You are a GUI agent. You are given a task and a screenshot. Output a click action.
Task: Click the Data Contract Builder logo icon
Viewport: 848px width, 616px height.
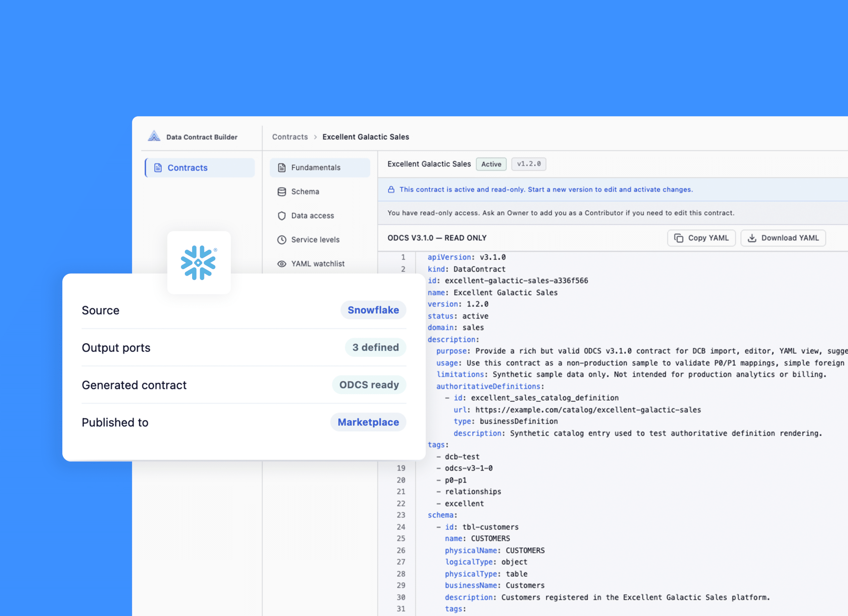tap(154, 136)
